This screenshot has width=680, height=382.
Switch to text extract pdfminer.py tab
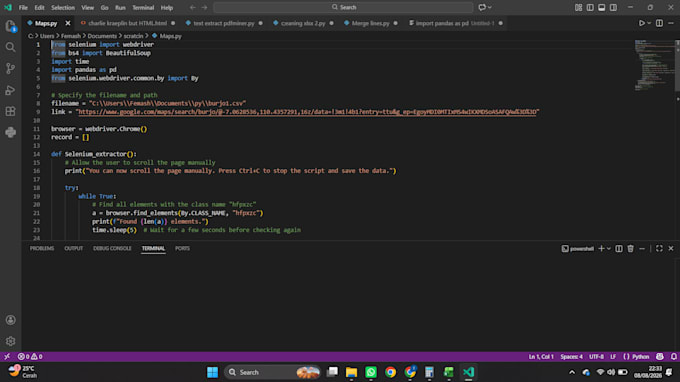click(x=224, y=23)
